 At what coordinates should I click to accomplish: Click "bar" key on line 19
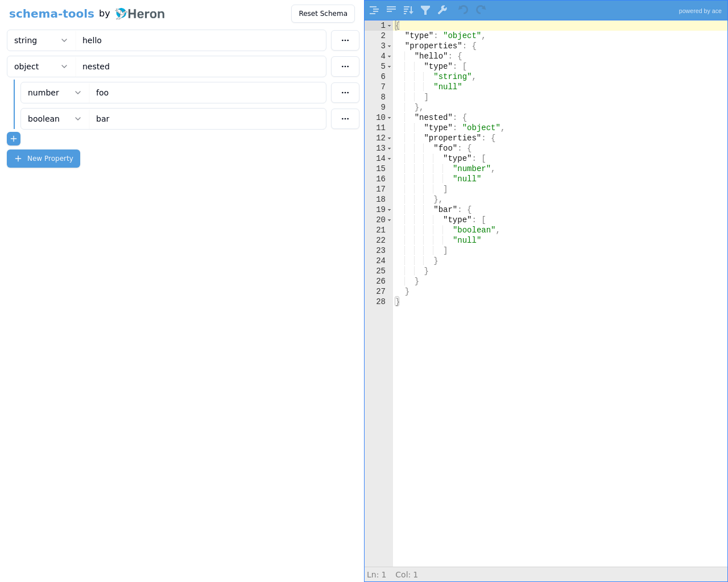(x=446, y=210)
